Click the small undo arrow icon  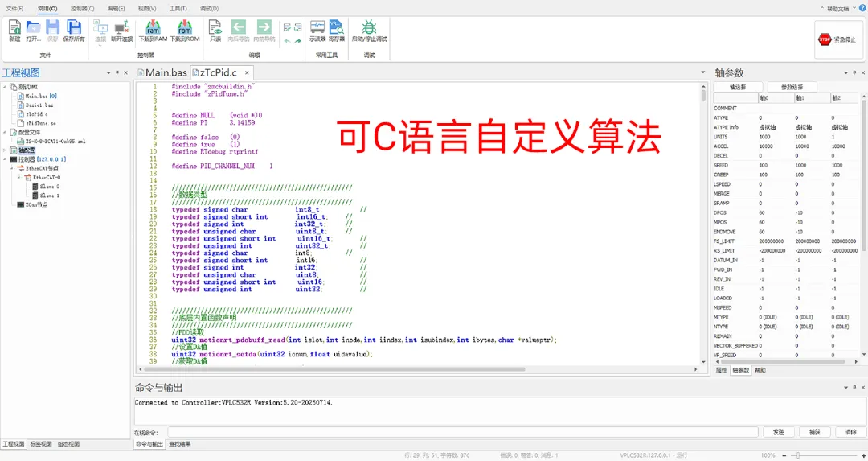tap(287, 40)
